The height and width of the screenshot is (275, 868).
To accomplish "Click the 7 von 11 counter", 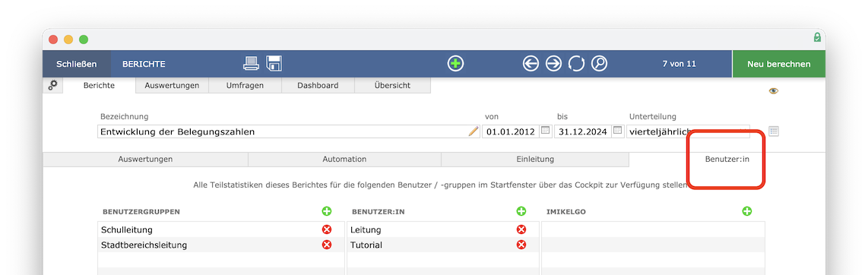I will (x=679, y=64).
